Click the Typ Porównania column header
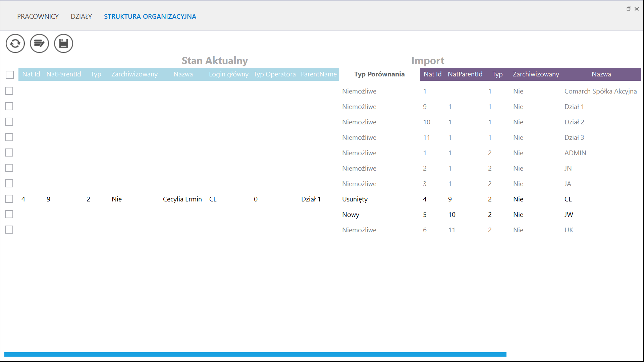 [x=379, y=74]
